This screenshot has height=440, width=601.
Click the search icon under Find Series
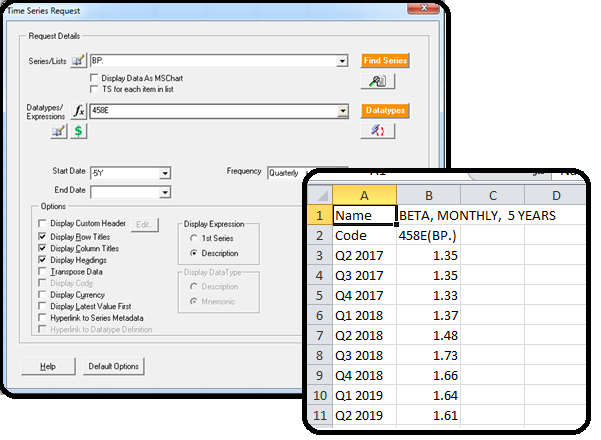[377, 81]
